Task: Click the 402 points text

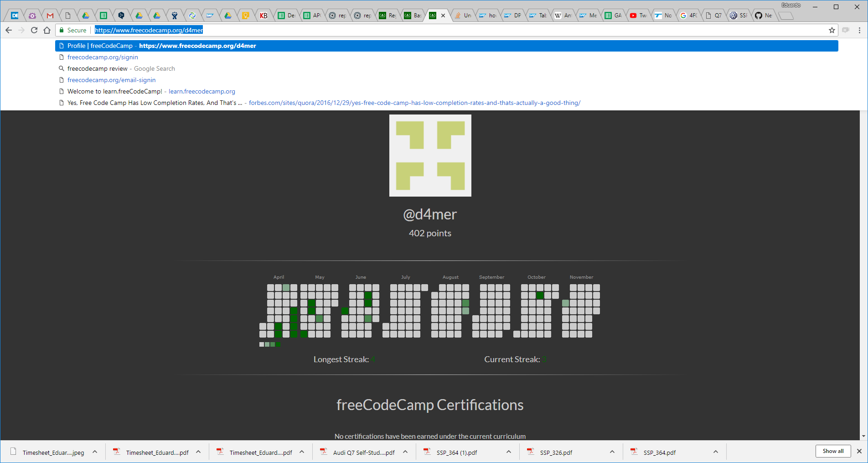Action: [x=430, y=233]
